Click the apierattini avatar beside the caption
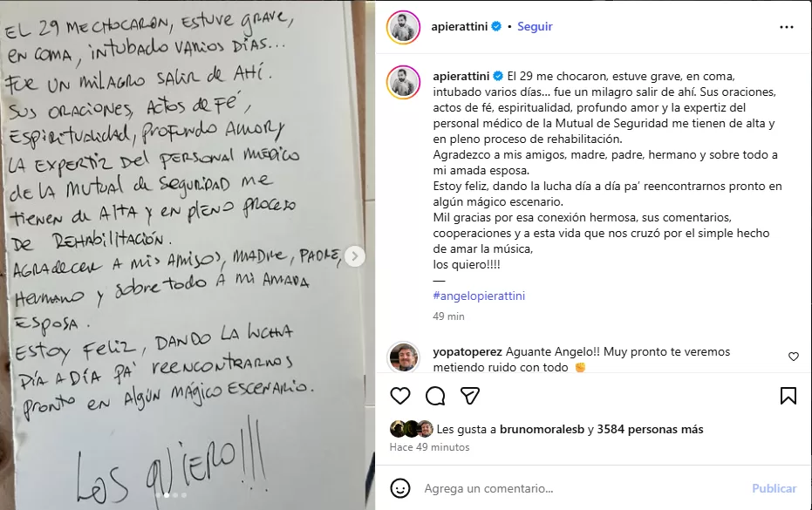The height and width of the screenshot is (510, 812). [403, 82]
